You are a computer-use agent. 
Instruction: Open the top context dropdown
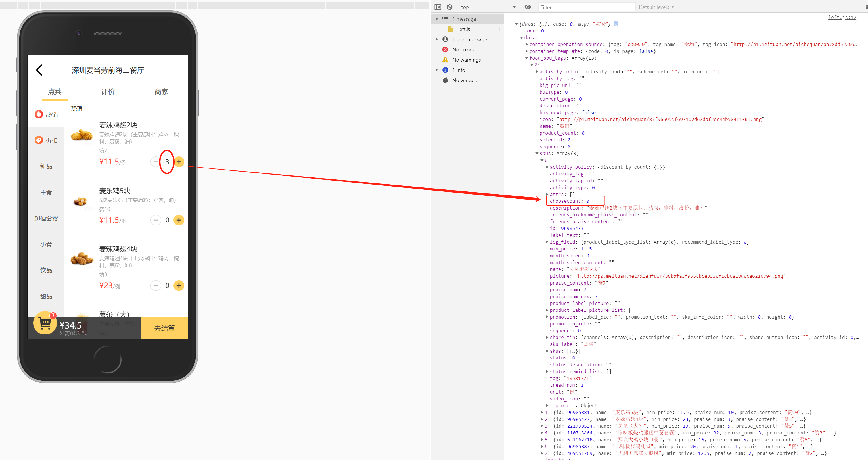point(488,7)
